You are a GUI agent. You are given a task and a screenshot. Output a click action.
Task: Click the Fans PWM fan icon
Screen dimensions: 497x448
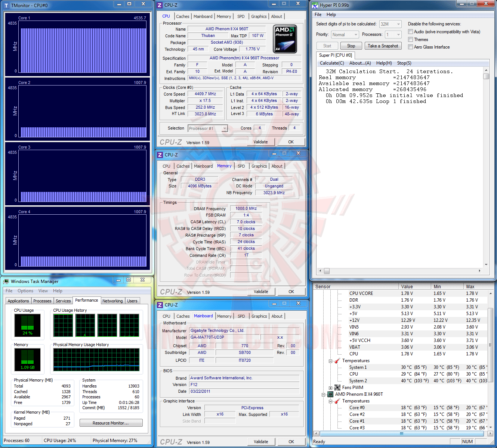337,388
